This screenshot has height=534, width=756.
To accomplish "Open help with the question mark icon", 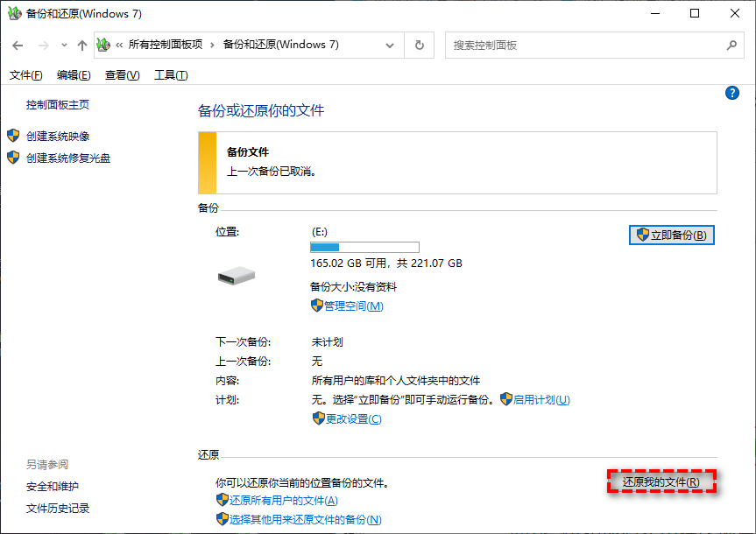I will click(x=731, y=93).
